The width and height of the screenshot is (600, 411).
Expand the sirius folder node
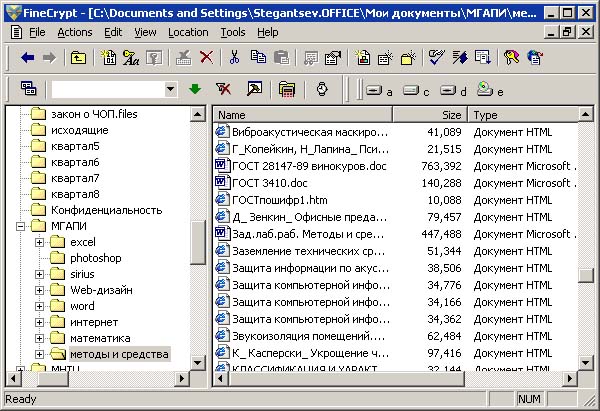39,274
